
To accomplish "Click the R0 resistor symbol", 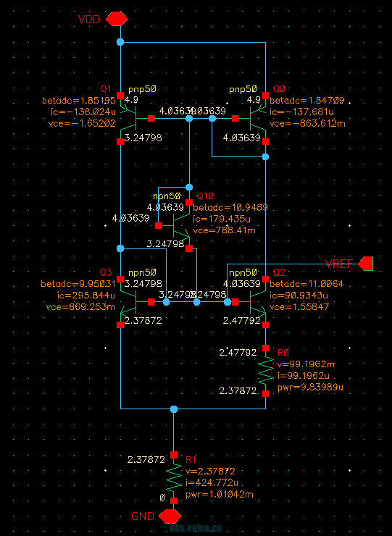I will pyautogui.click(x=266, y=371).
